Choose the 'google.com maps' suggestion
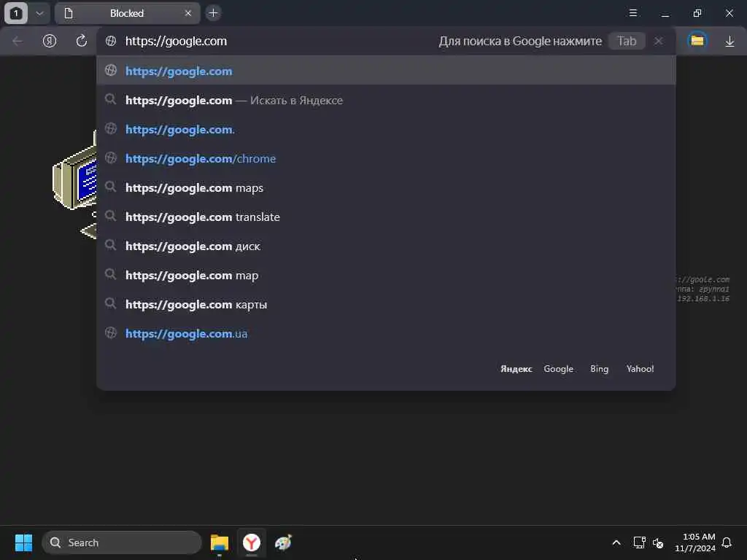The image size is (747, 560). tap(386, 187)
